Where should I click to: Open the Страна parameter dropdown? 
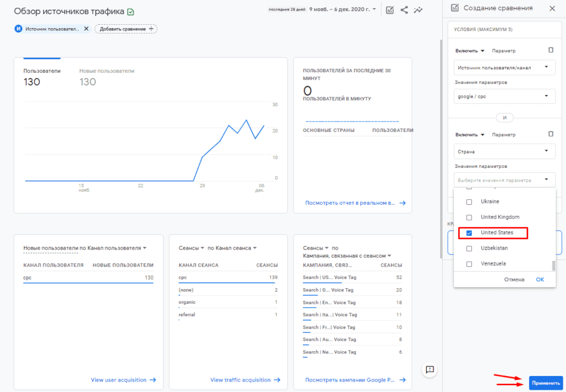tap(504, 151)
